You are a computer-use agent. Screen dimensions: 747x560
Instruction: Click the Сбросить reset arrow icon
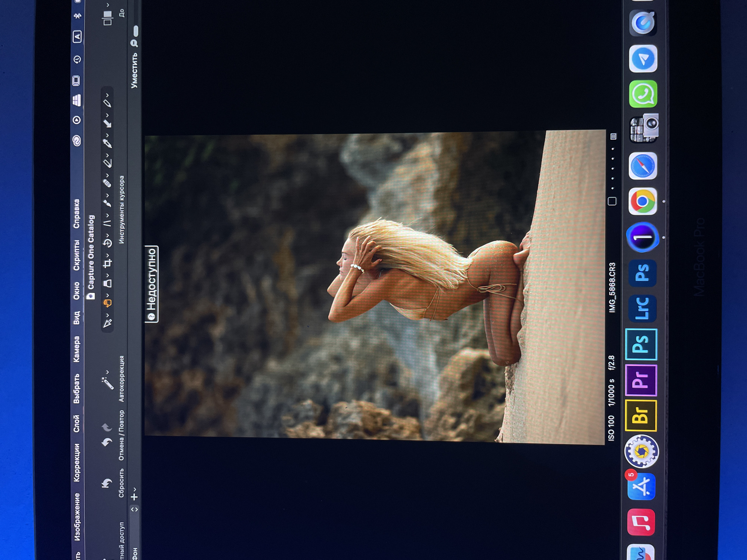click(x=107, y=483)
